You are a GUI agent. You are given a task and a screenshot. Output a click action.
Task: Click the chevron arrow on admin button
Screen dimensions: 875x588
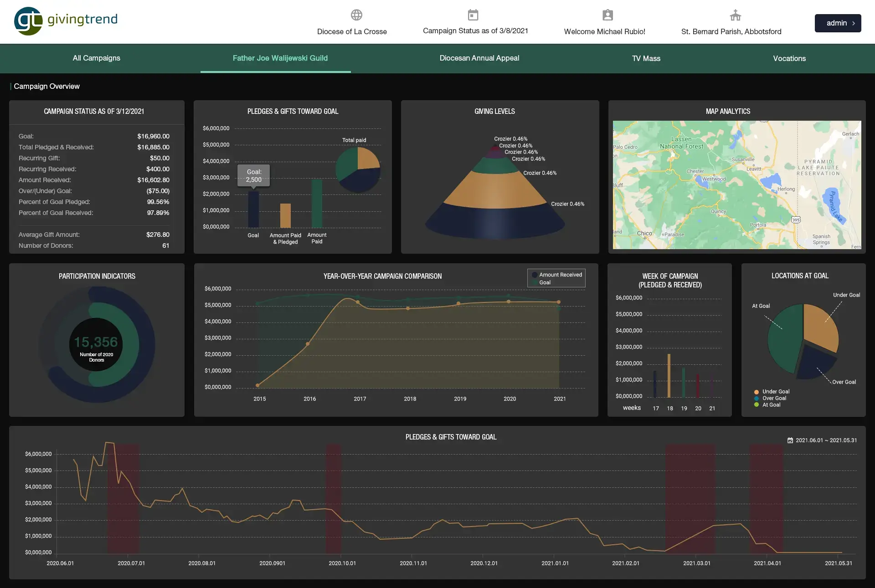coord(854,23)
